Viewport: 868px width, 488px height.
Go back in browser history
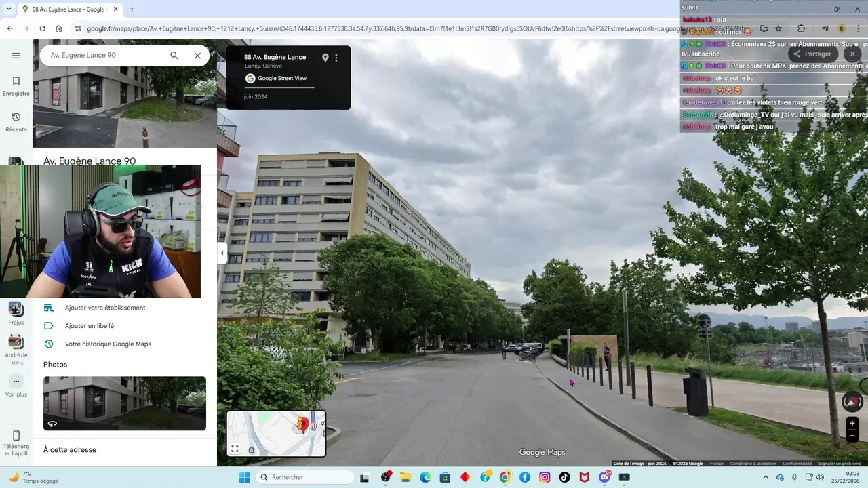[x=9, y=28]
